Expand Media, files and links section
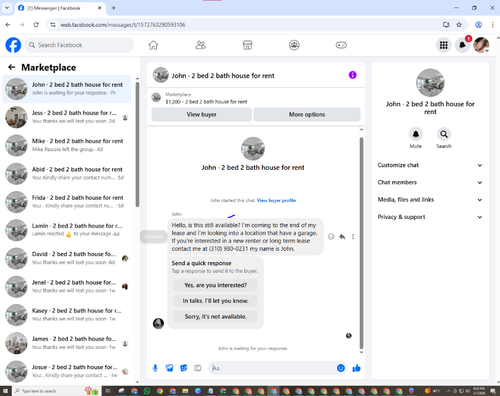Image resolution: width=500 pixels, height=396 pixels. pyautogui.click(x=430, y=200)
